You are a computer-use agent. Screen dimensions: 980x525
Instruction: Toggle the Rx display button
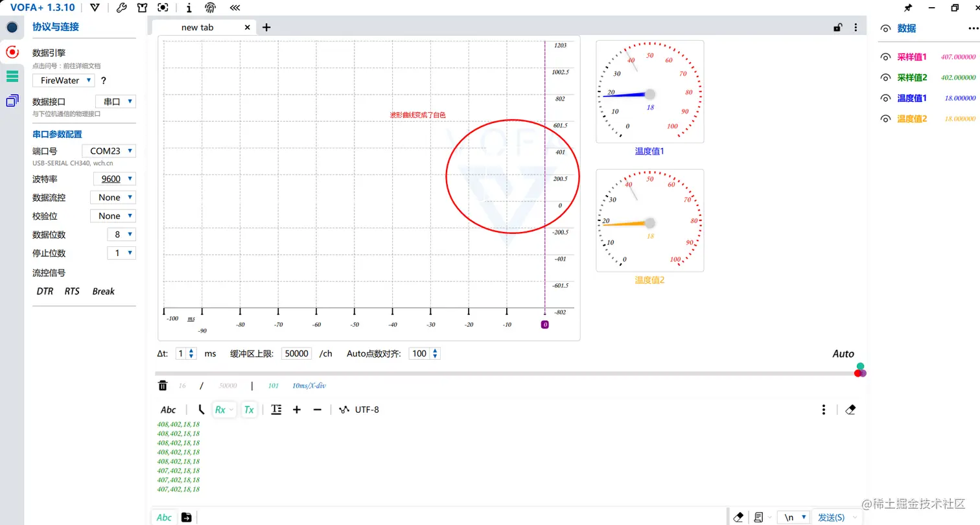tap(224, 410)
